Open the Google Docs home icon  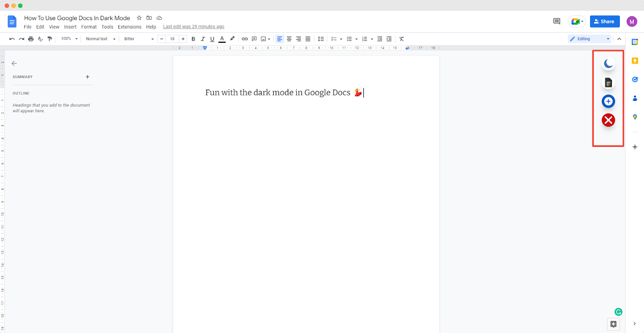[12, 22]
